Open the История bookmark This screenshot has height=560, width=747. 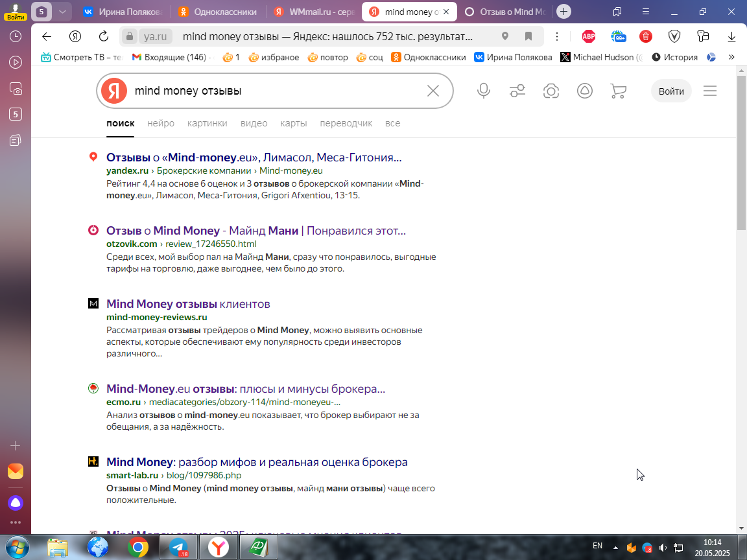[674, 57]
